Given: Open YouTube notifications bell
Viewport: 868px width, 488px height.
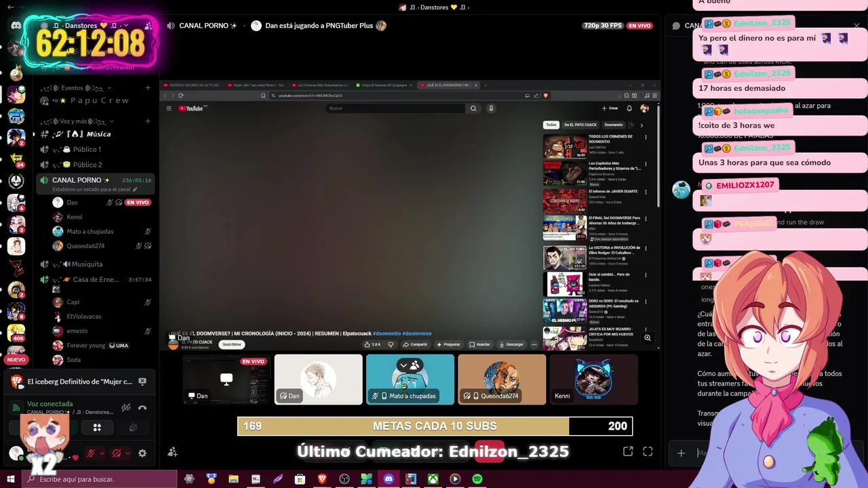Looking at the screenshot, I should point(629,108).
